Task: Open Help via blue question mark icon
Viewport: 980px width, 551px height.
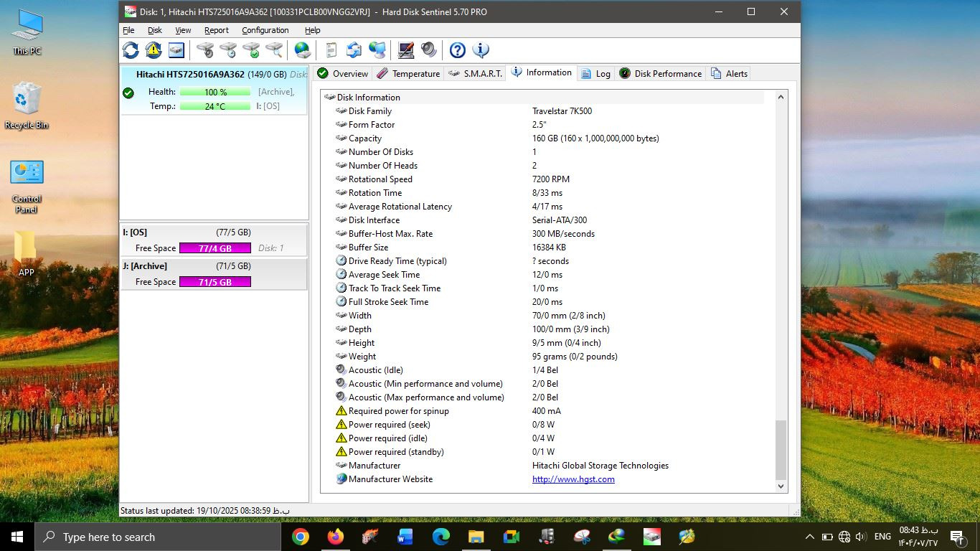Action: pos(458,50)
